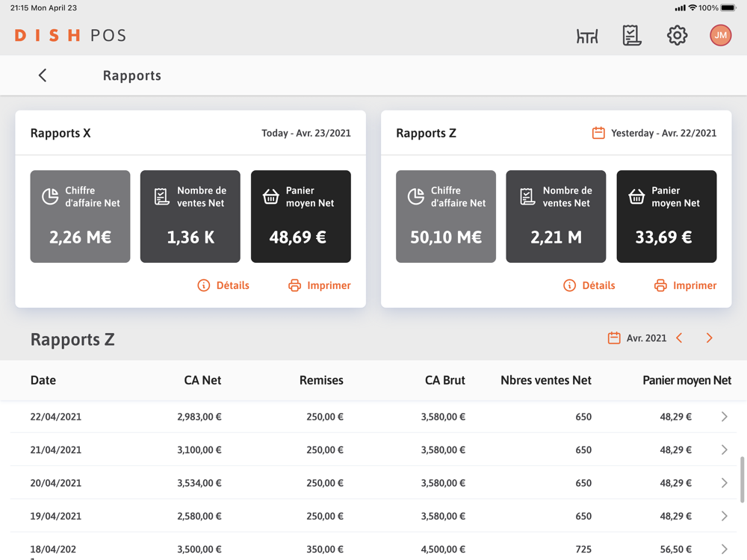
Task: Select the Panier moyen Net tile showing 33,69 €
Action: pyautogui.click(x=666, y=217)
